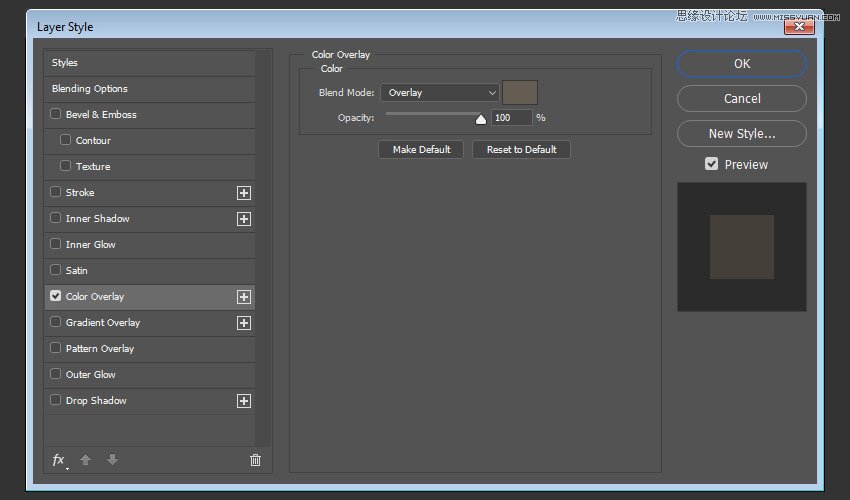Move effect up with the up arrow
This screenshot has height=500, width=850.
pos(86,460)
